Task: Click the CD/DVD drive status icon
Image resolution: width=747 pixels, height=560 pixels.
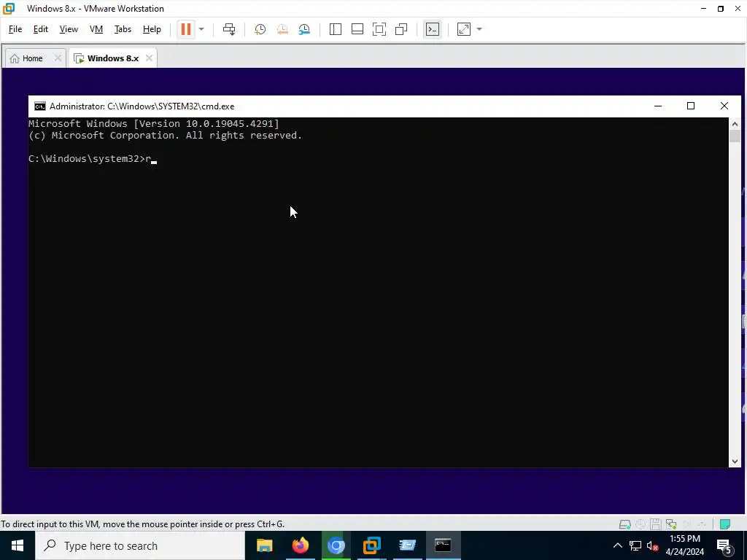Action: pos(640,524)
